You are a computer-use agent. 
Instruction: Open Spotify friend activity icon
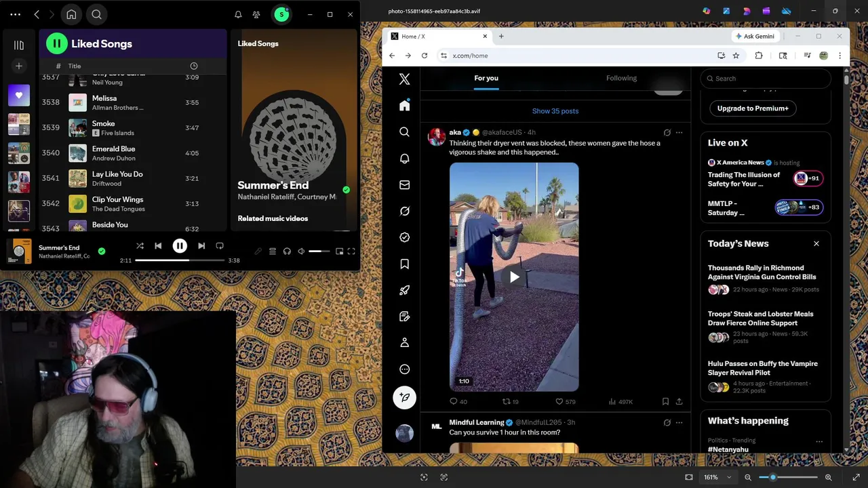coord(256,14)
